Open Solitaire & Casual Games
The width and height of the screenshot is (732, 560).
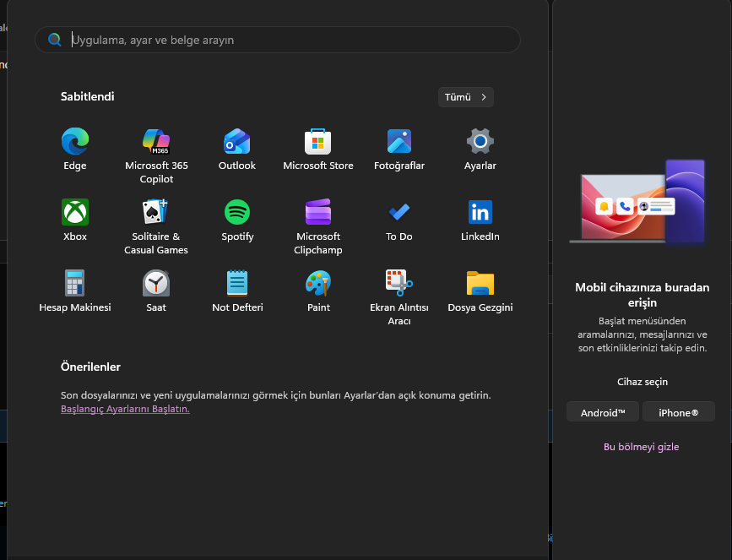156,212
